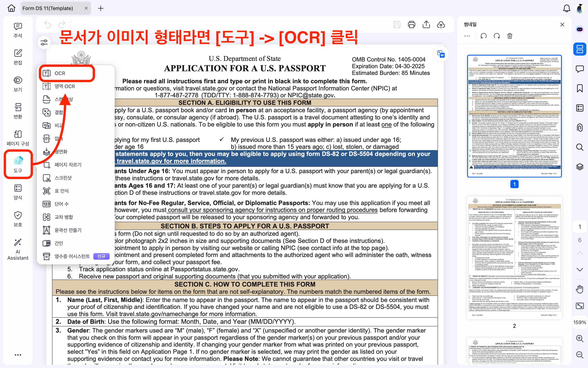
Task: Open a new tab with plus
Action: [101, 8]
